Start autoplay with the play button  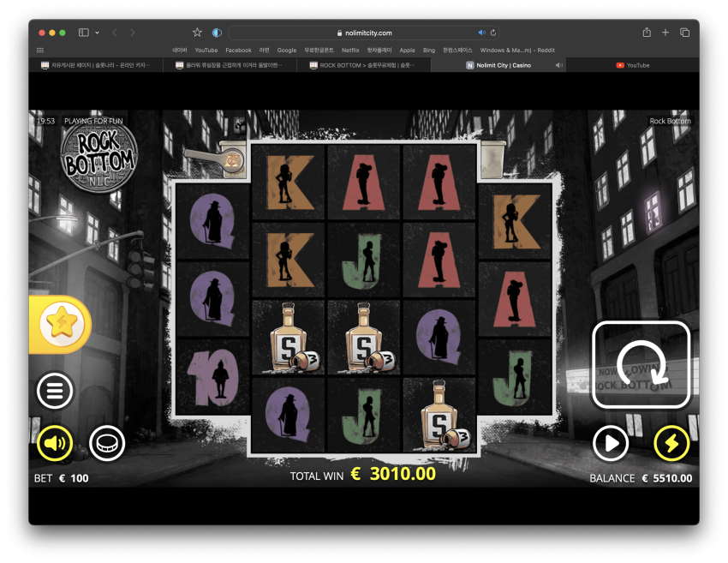(x=611, y=443)
